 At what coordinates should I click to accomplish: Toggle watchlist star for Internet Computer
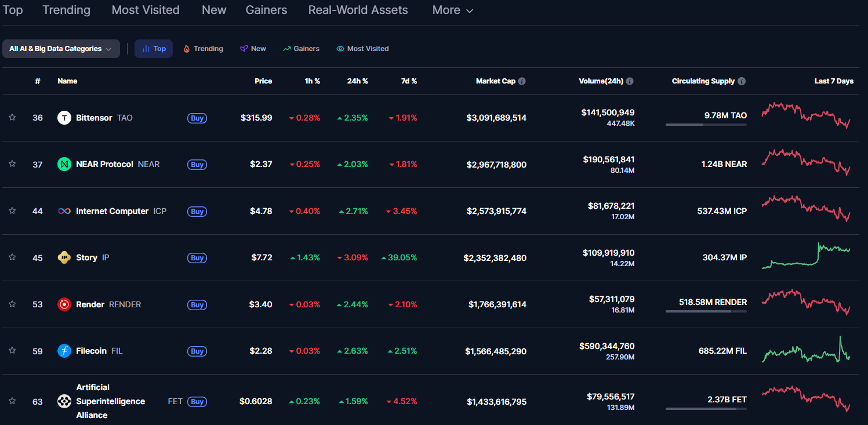pyautogui.click(x=12, y=211)
